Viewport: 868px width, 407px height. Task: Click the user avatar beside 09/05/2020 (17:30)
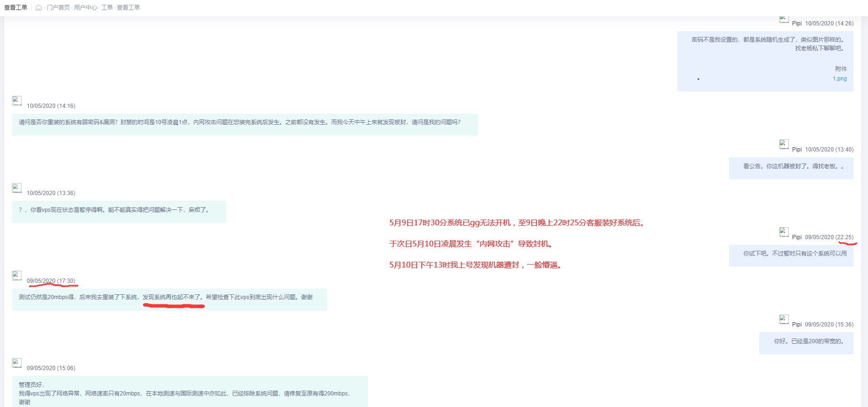17,276
